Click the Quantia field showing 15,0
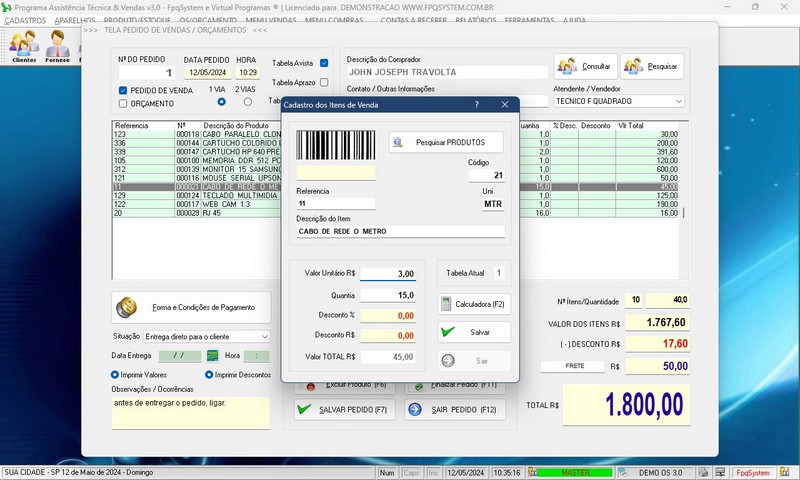The image size is (800, 480). coord(388,295)
